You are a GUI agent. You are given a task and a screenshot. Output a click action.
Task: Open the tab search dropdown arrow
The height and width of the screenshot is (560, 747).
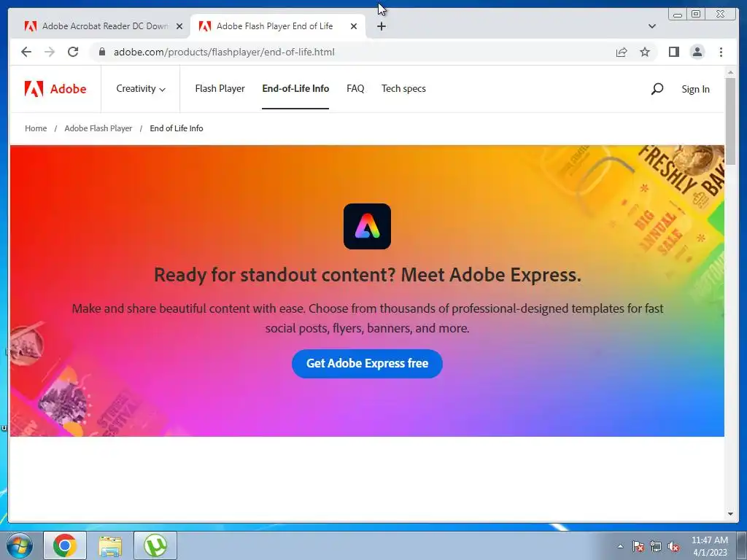pyautogui.click(x=652, y=26)
